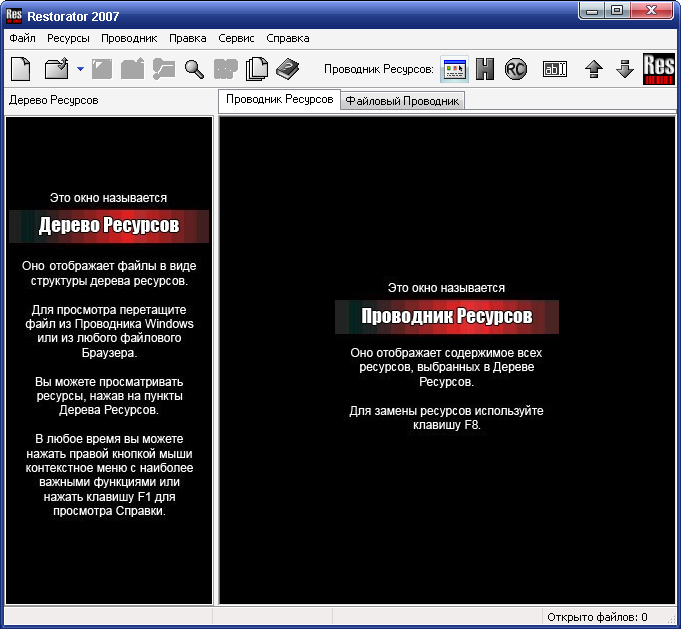This screenshot has height=629, width=681.
Task: Click the Restorator app icon in title bar
Action: click(x=14, y=16)
